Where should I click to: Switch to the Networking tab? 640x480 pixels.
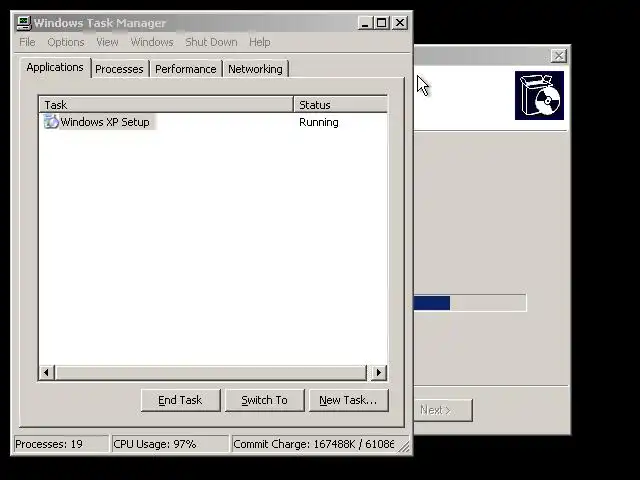(x=255, y=69)
